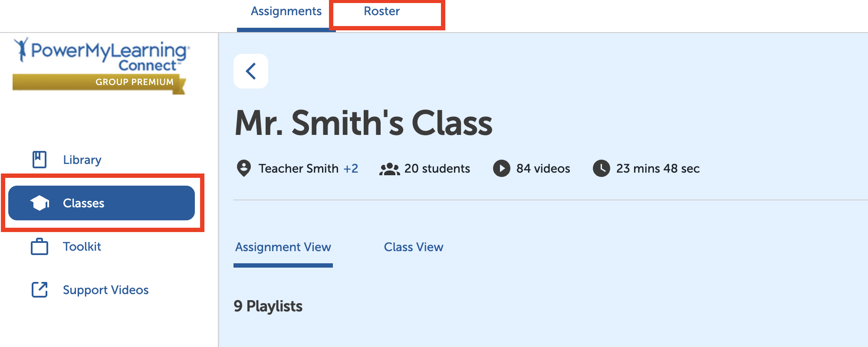Select the Assignments tab
This screenshot has height=347, width=868.
coord(286,11)
